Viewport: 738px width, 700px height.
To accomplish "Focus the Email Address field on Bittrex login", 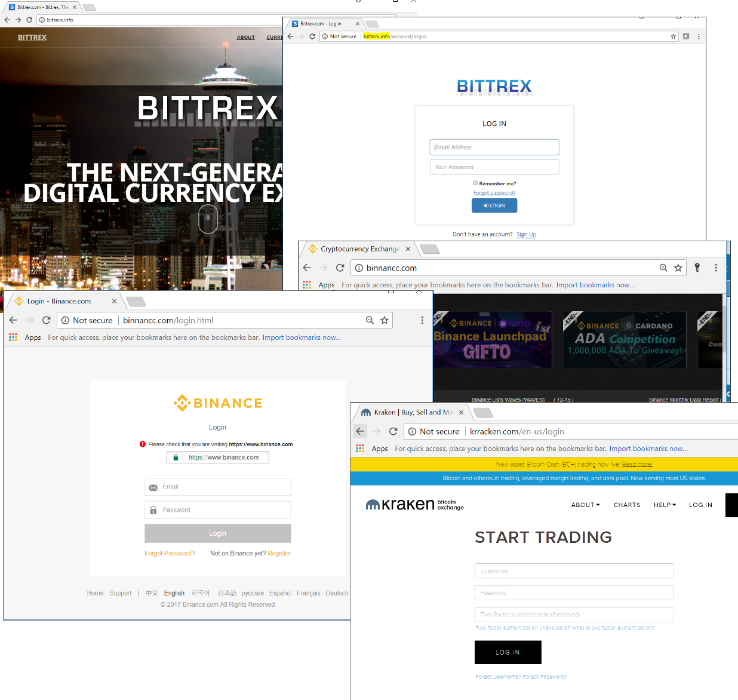I will [x=494, y=147].
